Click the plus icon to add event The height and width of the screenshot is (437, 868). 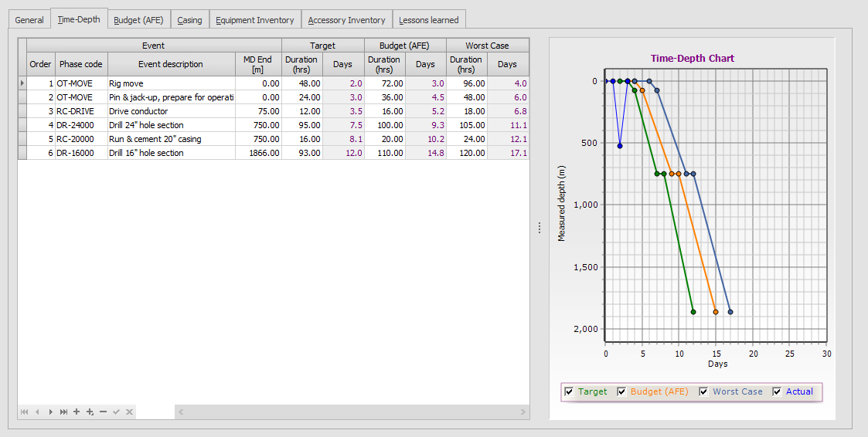(x=77, y=412)
